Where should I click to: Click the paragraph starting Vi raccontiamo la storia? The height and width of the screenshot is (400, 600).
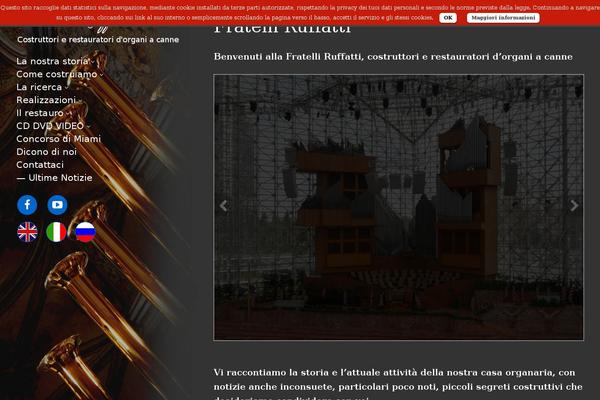[398, 385]
